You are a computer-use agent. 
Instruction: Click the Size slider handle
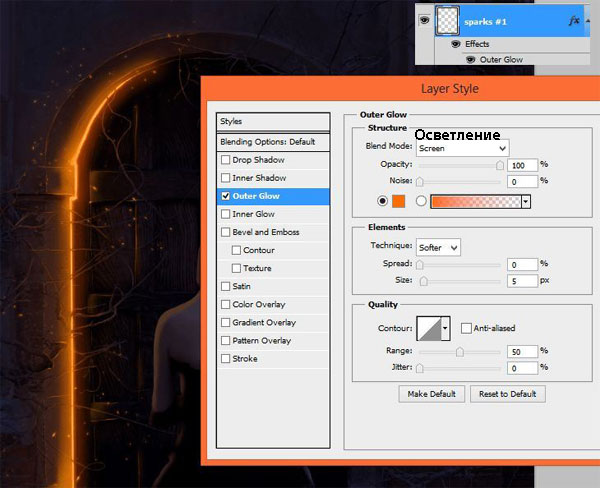coord(423,281)
